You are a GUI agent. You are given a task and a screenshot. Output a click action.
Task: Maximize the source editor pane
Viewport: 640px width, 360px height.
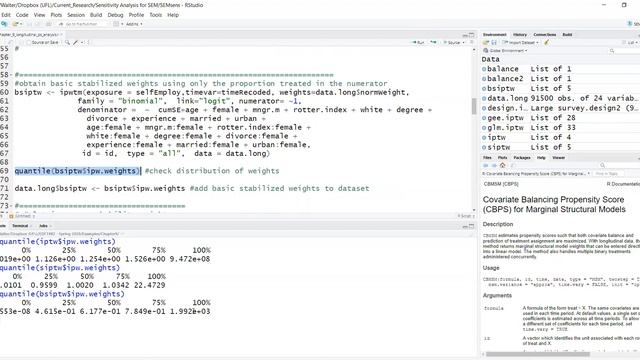(472, 35)
